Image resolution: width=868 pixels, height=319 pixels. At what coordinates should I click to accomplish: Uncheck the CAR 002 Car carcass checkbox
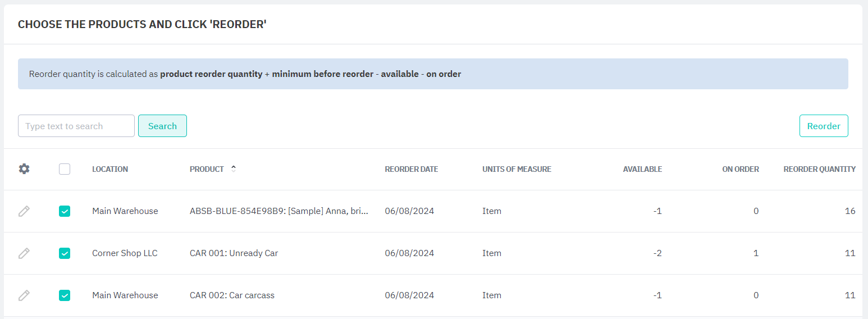coord(65,295)
